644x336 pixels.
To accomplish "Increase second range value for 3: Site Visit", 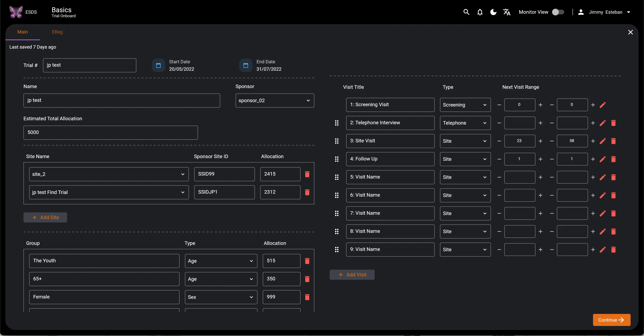I will 593,141.
